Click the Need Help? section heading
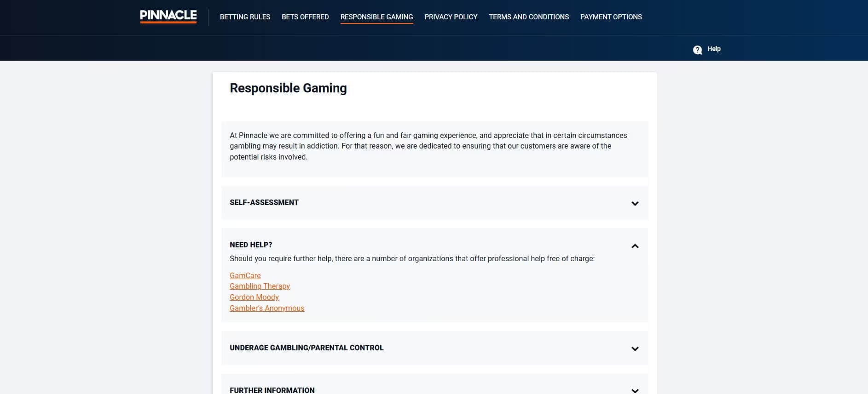The width and height of the screenshot is (868, 394). (x=251, y=245)
